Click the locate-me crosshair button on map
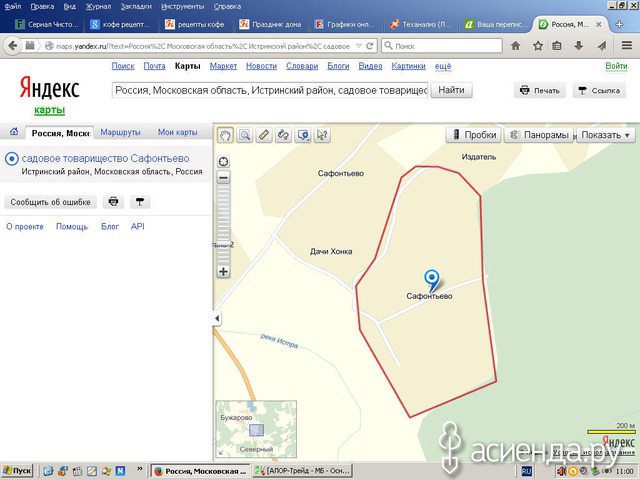 pyautogui.click(x=223, y=162)
